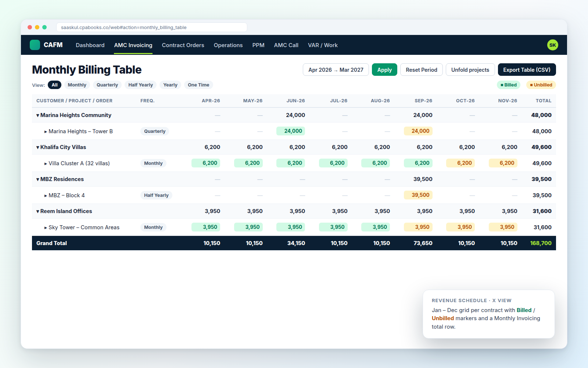Click unbilled 24,000 cell in Tower B Sep-26
588x368 pixels.
[x=418, y=131]
